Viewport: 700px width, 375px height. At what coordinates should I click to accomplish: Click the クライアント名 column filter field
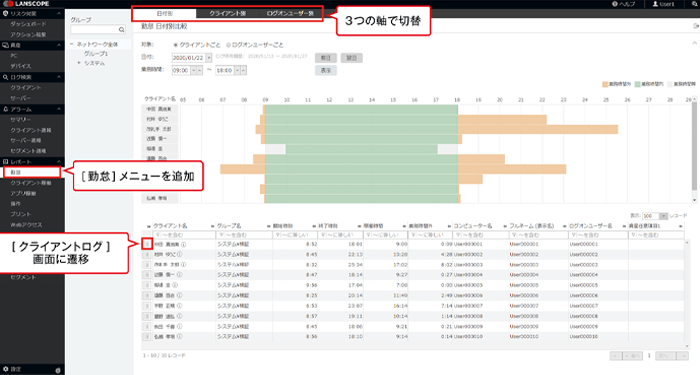(184, 235)
